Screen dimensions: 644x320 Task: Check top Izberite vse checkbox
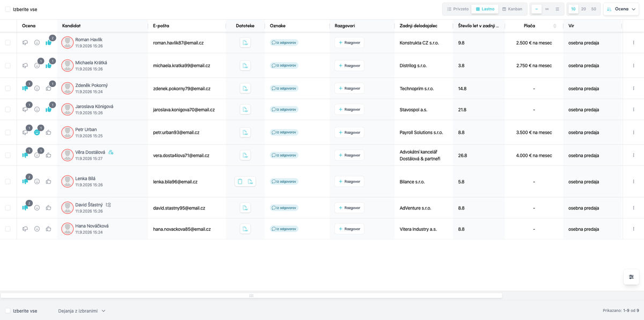[8, 9]
